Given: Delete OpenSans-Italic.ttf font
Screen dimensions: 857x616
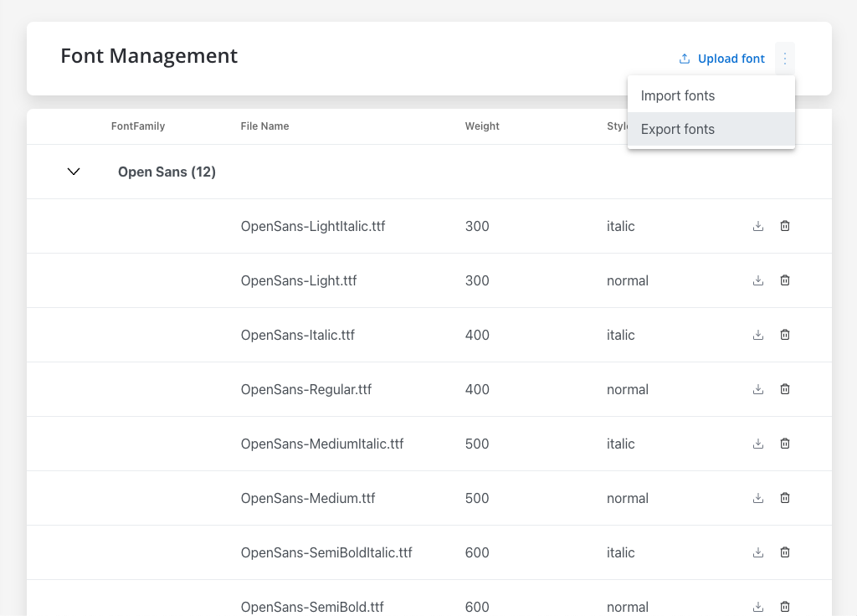Looking at the screenshot, I should [785, 335].
